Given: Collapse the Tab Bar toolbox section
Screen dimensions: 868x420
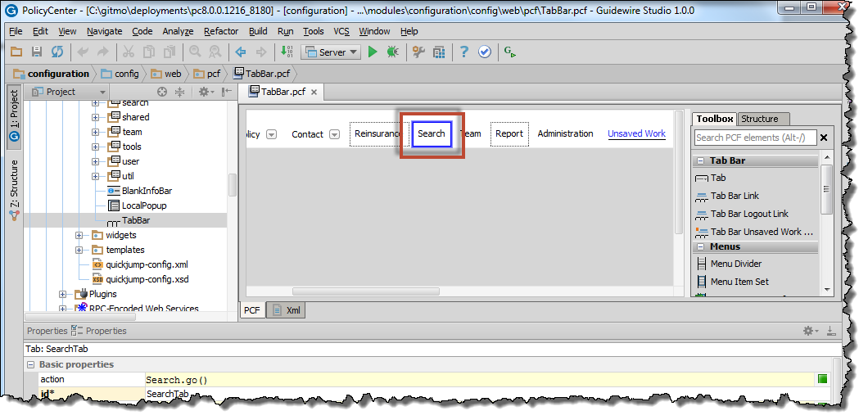Looking at the screenshot, I should (700, 161).
